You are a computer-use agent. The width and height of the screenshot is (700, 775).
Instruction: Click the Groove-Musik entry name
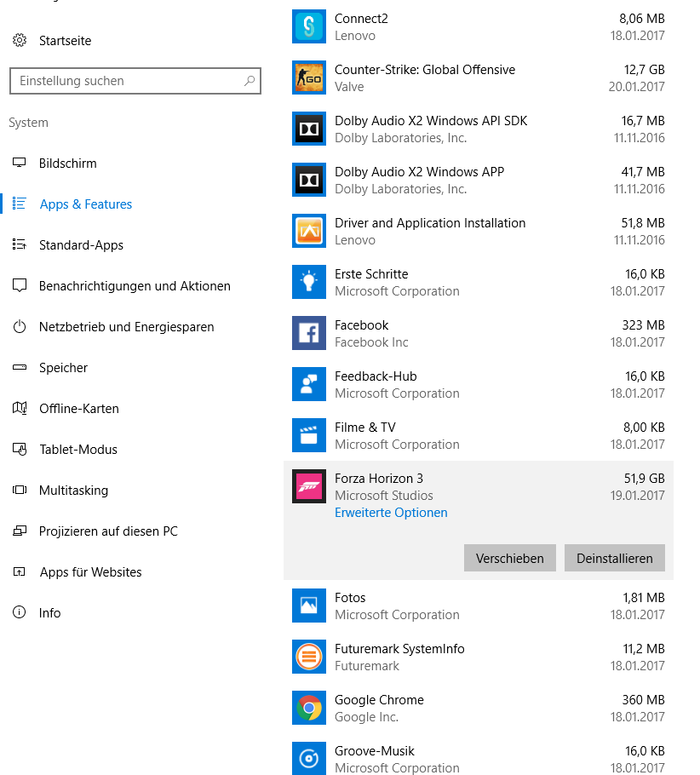[374, 751]
